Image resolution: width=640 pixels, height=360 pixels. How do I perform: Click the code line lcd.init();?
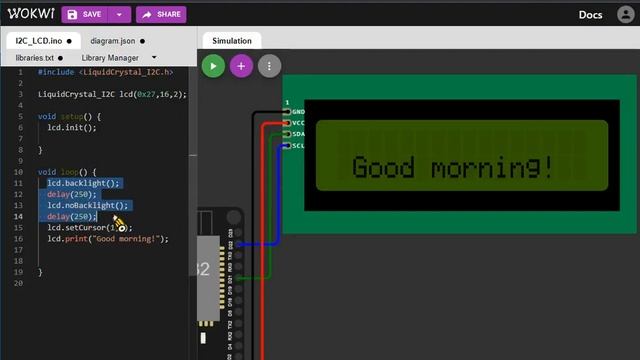[72, 127]
